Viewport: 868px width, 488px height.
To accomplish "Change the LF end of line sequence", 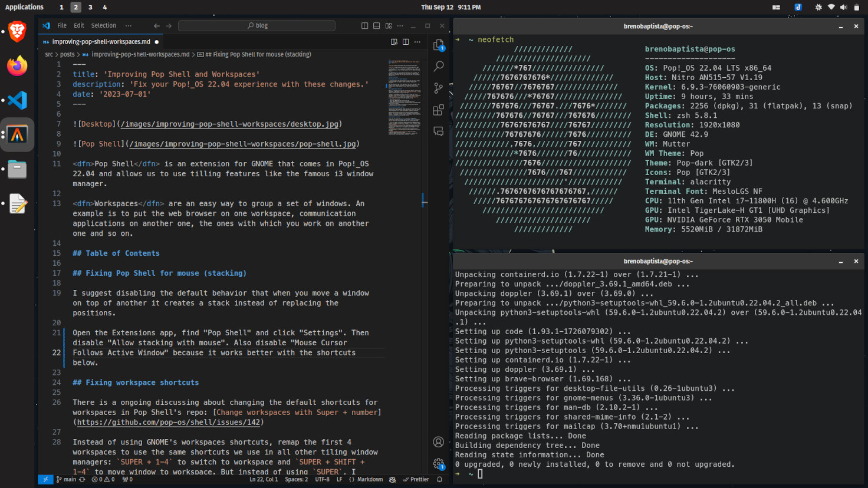I will point(339,480).
